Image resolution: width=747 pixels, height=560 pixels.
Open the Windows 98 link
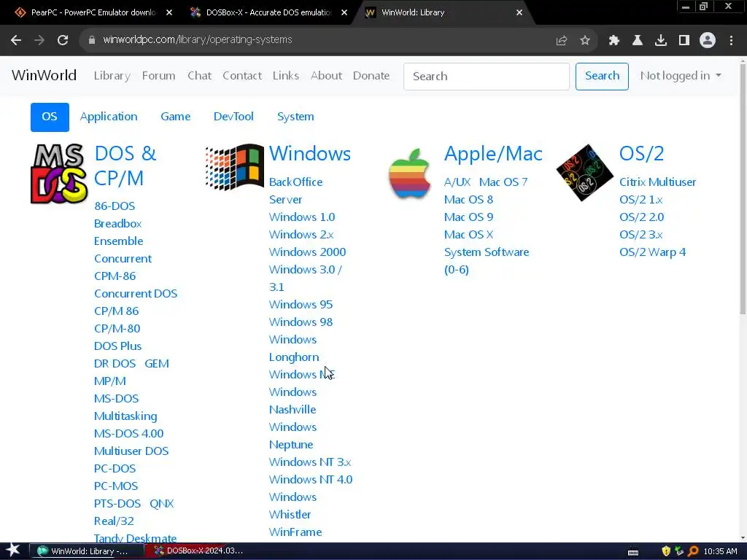(x=301, y=322)
